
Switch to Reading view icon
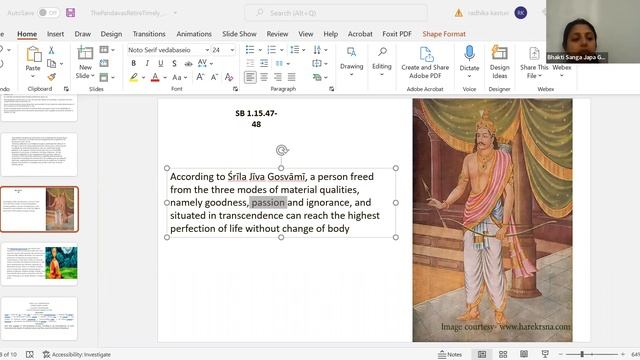click(524, 354)
